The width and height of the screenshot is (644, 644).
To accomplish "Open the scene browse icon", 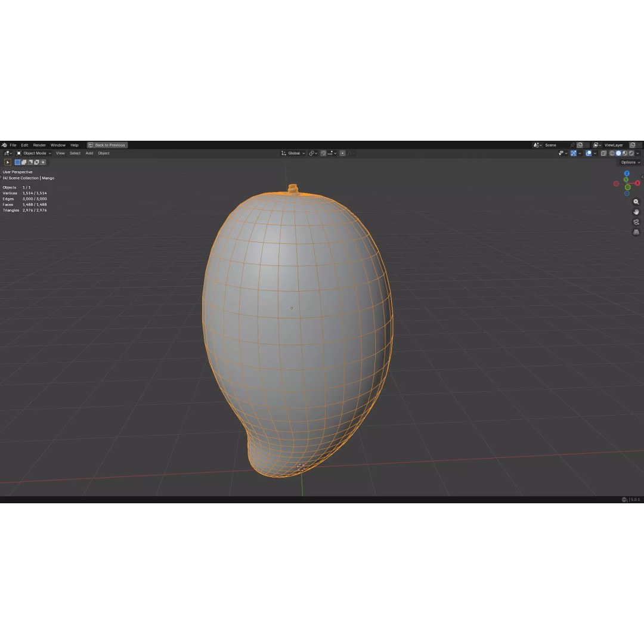I will coord(538,145).
